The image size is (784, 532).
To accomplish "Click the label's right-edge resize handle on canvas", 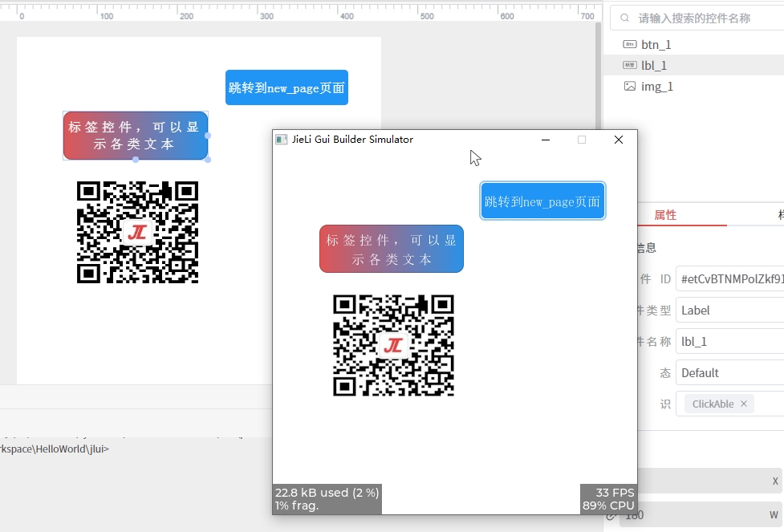I will 208,136.
